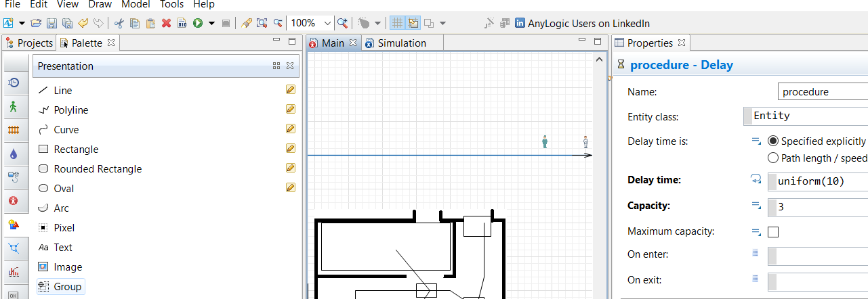Choose the 'Path length / speed' radio option
Image resolution: width=868 pixels, height=299 pixels.
(773, 158)
